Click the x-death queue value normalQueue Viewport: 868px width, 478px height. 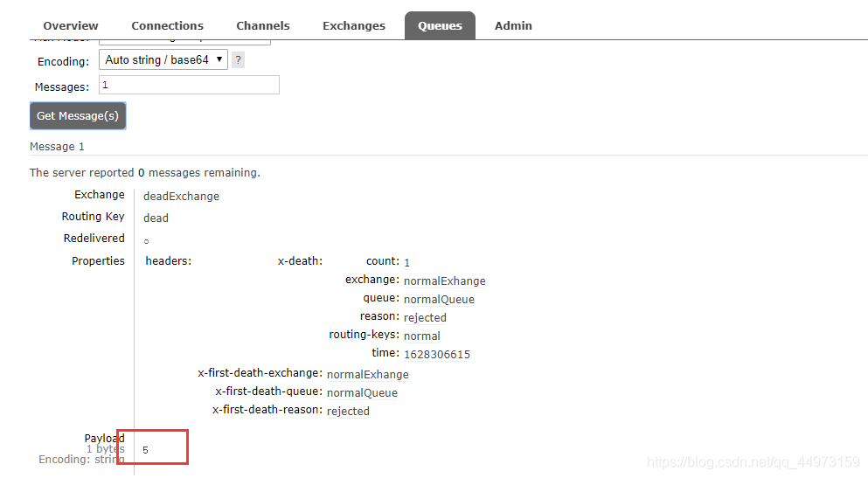(x=439, y=300)
